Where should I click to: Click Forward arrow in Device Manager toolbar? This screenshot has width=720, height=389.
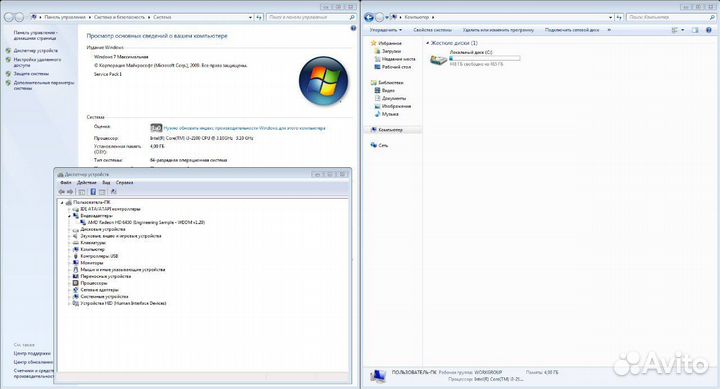70,192
